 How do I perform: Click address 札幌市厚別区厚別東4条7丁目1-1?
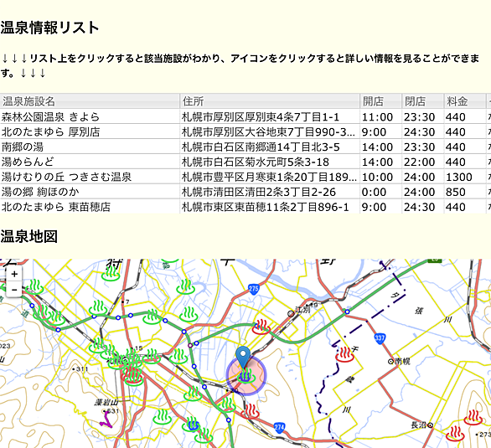(x=261, y=117)
